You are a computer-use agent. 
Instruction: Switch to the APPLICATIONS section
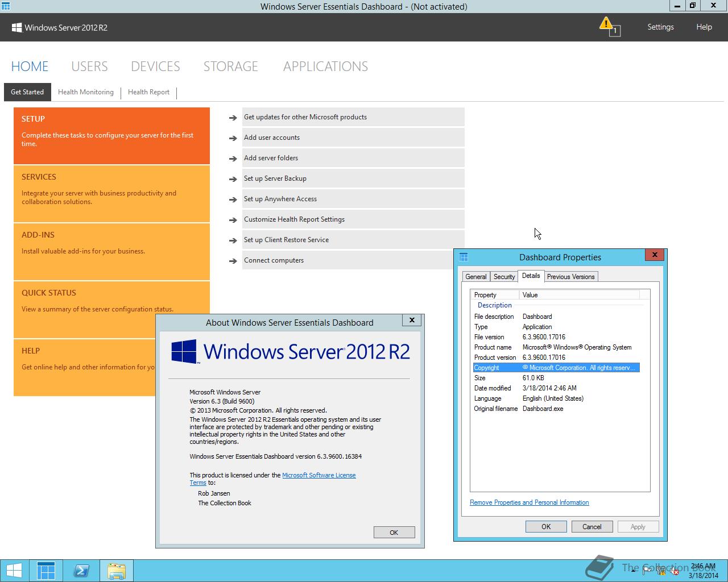coord(325,66)
